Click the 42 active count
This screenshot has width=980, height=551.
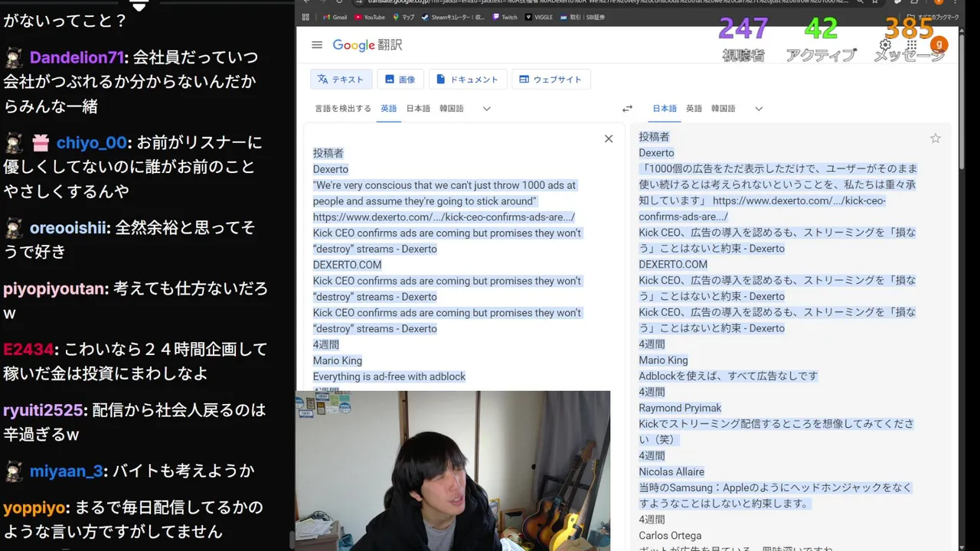[821, 29]
